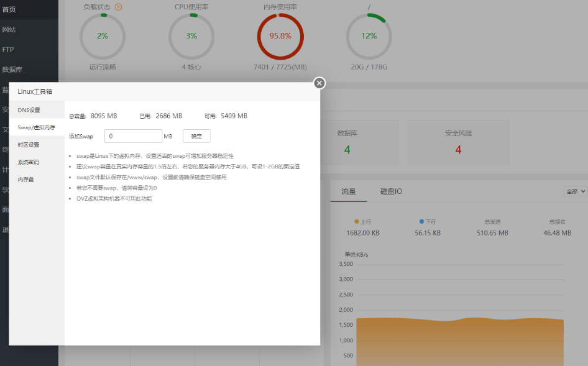The height and width of the screenshot is (366, 588).
Task: Open the 全部 network interface dropdown
Action: pyautogui.click(x=575, y=191)
